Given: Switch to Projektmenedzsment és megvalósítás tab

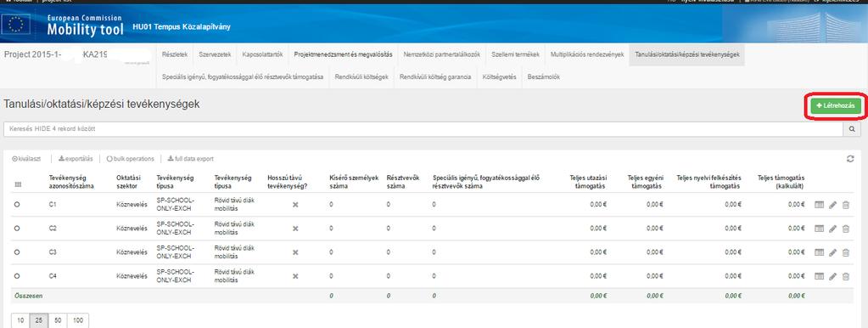Looking at the screenshot, I should [x=344, y=55].
